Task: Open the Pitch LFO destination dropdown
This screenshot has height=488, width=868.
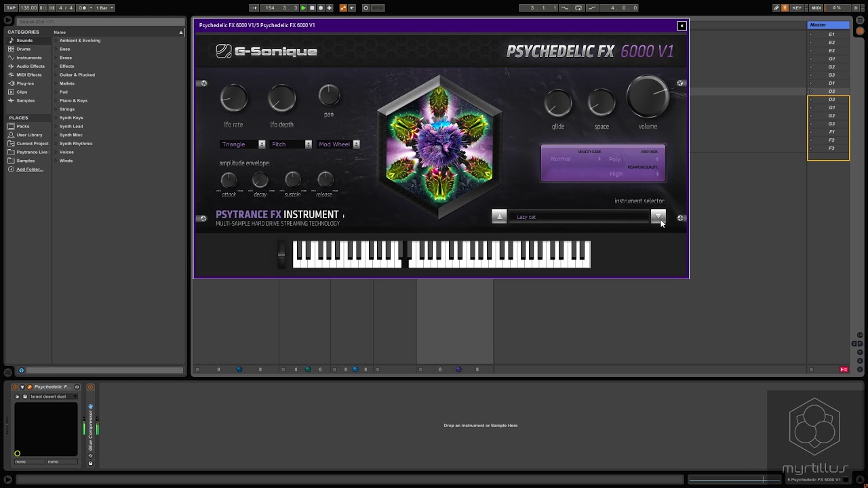Action: [x=291, y=144]
